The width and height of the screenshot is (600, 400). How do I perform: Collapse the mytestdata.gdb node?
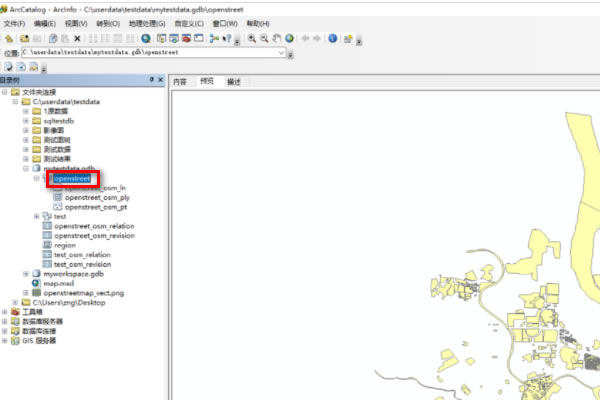pos(26,168)
